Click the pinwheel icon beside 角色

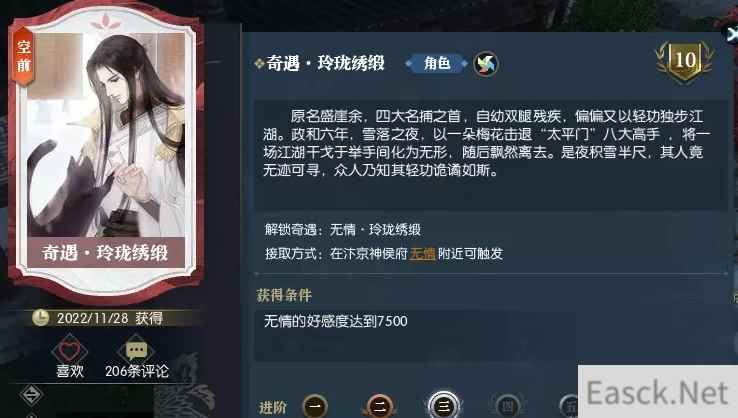(x=486, y=64)
